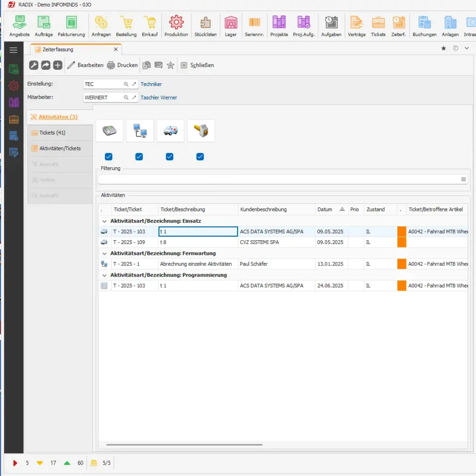Uncheck the checkbox under ambulance tile
The height and width of the screenshot is (476, 476).
click(x=170, y=157)
